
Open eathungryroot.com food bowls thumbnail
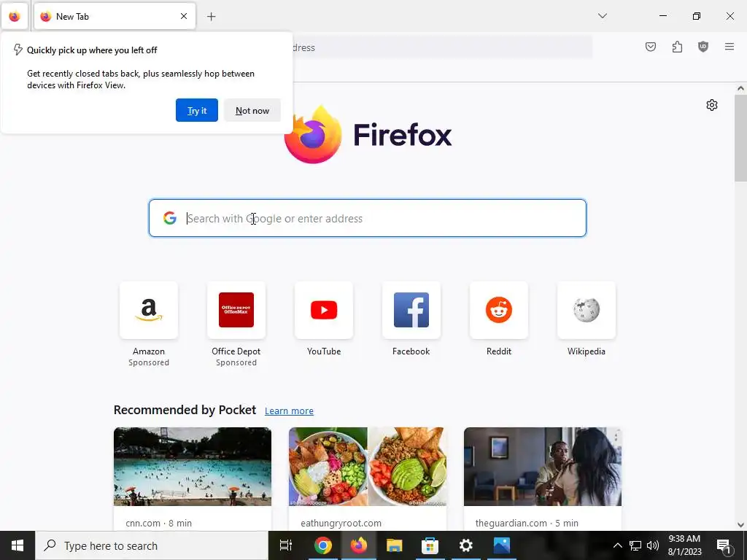coord(368,466)
